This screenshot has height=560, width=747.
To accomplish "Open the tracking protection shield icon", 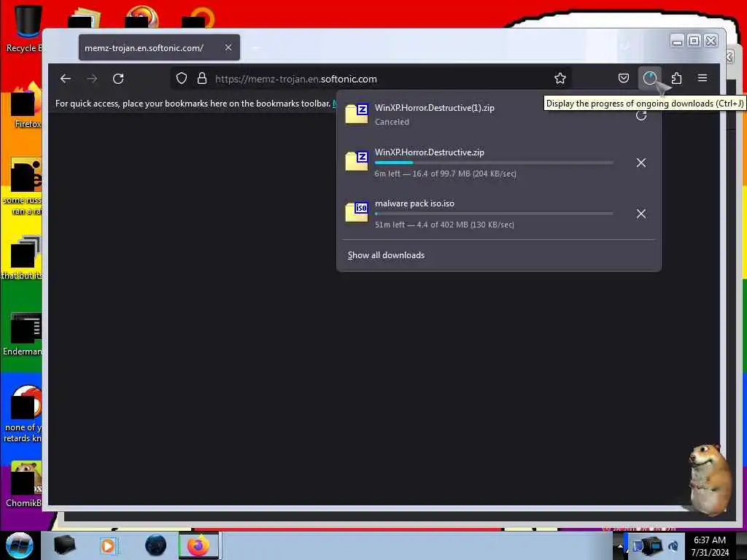I will click(182, 79).
